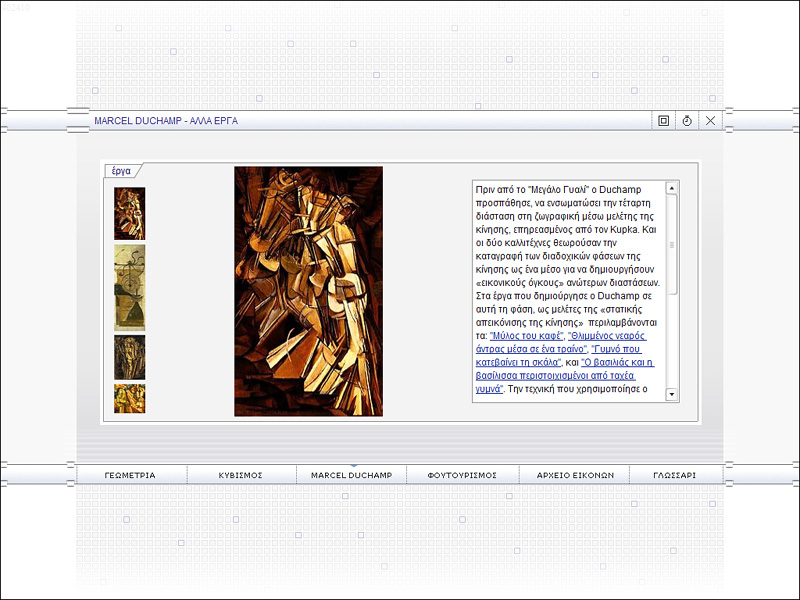The height and width of the screenshot is (600, 800).
Task: Click the large central painting image
Action: click(x=309, y=291)
